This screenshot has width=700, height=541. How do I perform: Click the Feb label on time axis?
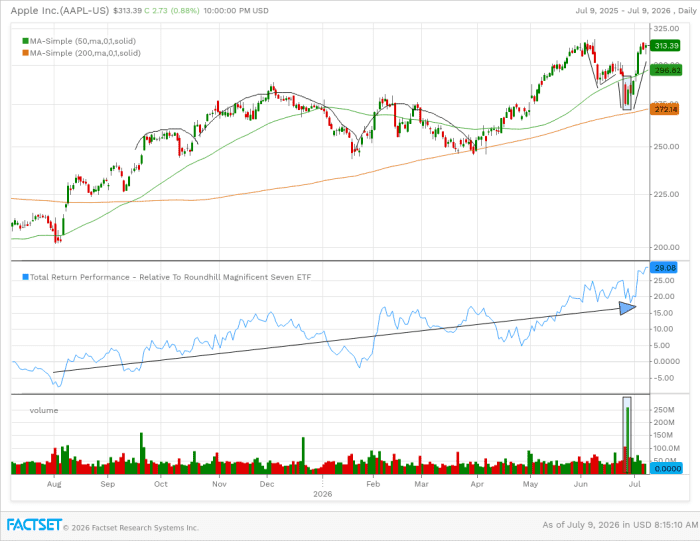[373, 484]
